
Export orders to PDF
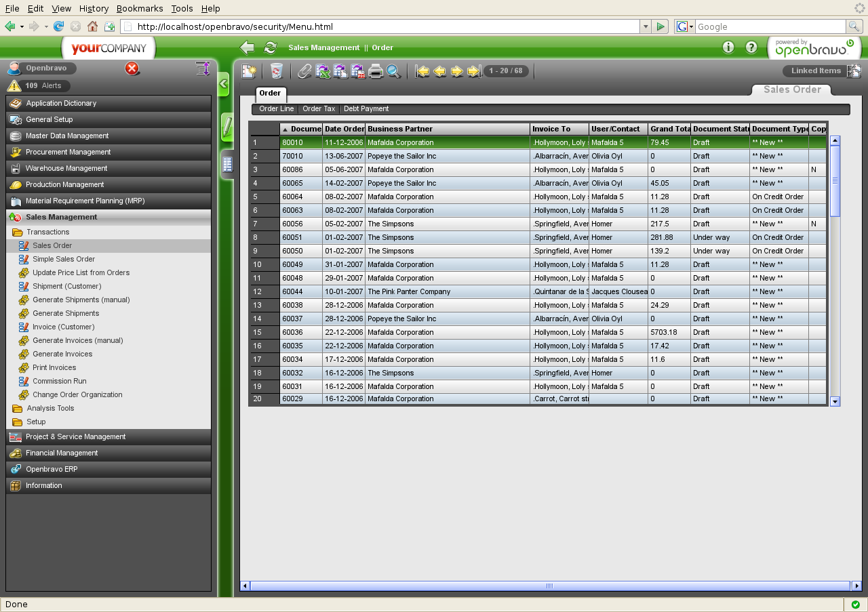pyautogui.click(x=358, y=71)
